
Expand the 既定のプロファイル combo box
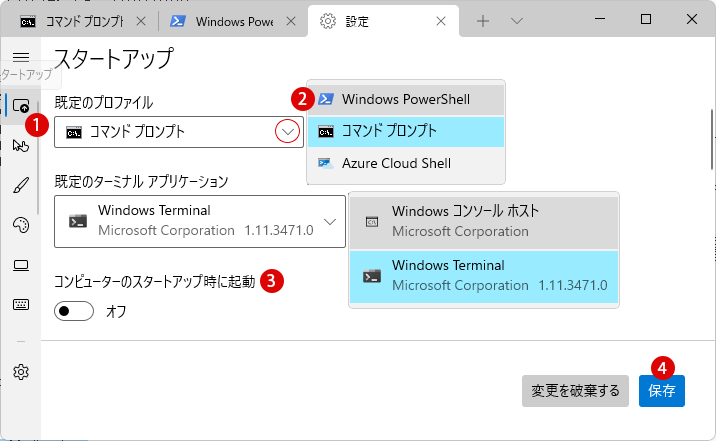[x=179, y=132]
